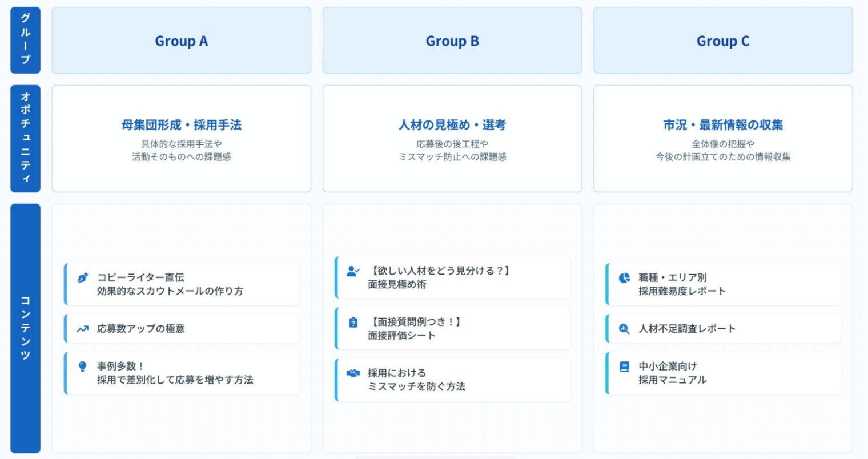Click the pen nib icon beside コピーライター直伝

coord(83,278)
